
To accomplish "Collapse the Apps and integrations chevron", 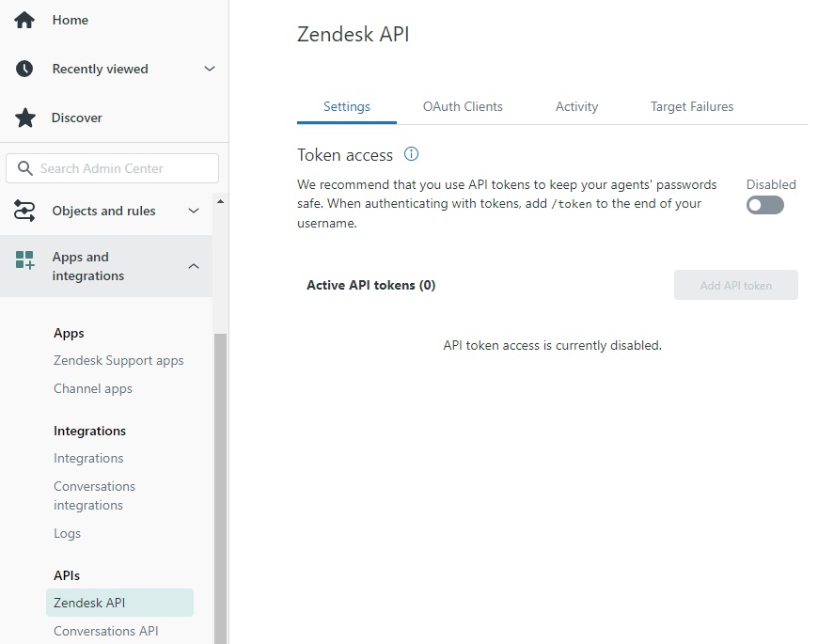I will pos(194,266).
